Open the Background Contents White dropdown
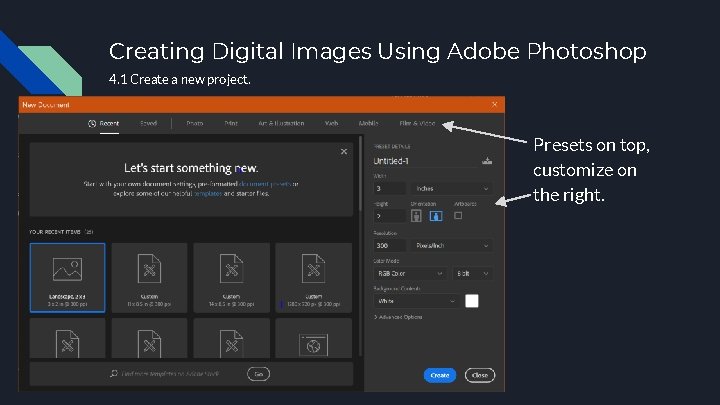This screenshot has height=405, width=720. 416,301
